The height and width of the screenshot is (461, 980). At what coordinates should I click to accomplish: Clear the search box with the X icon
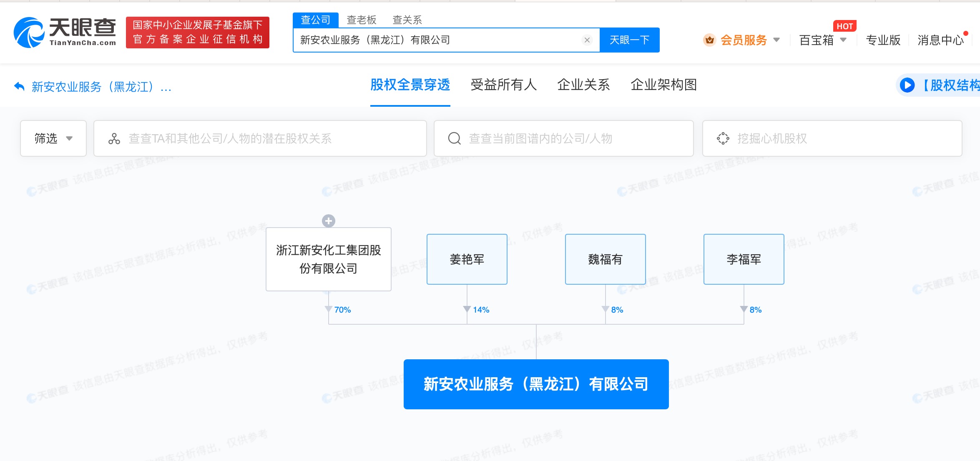tap(587, 40)
